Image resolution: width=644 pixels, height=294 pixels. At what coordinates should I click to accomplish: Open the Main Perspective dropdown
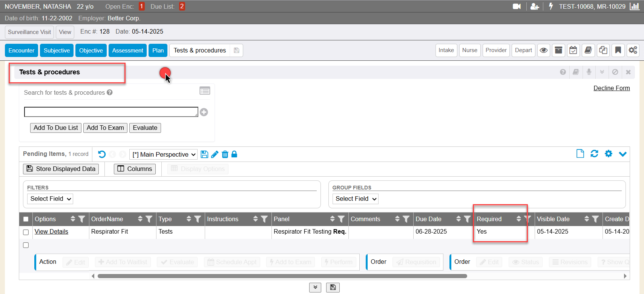point(164,154)
